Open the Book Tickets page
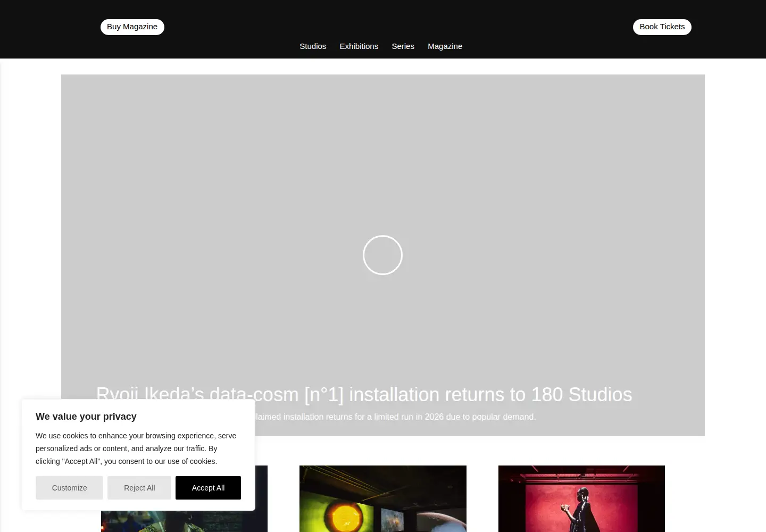 pos(662,27)
